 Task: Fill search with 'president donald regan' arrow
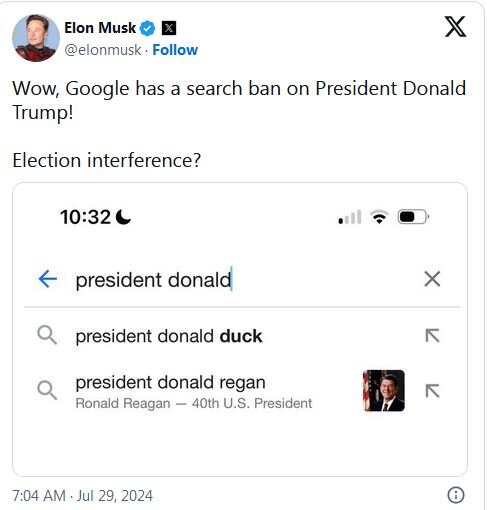coord(432,391)
